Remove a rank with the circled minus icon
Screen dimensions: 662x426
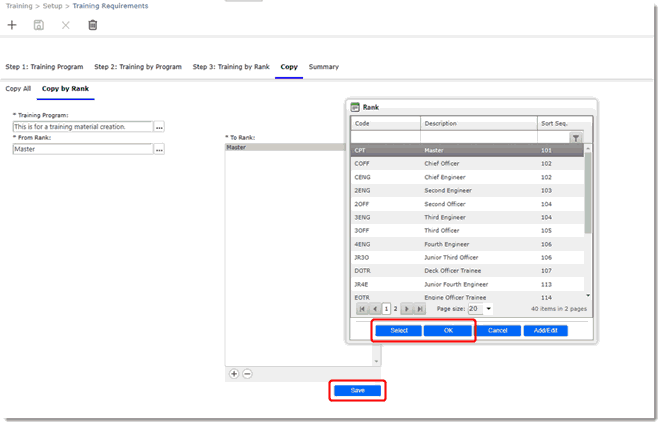point(247,373)
